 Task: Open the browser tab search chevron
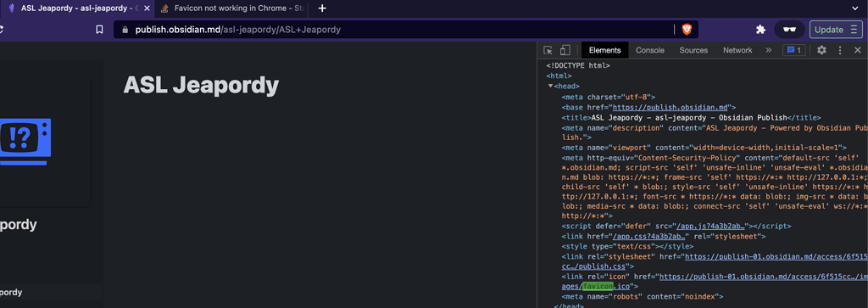[x=854, y=8]
